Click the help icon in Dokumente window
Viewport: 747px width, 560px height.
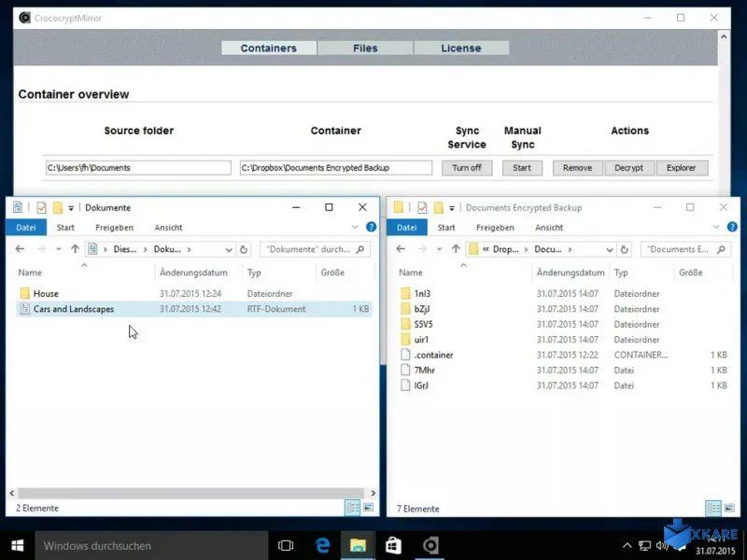click(x=371, y=228)
